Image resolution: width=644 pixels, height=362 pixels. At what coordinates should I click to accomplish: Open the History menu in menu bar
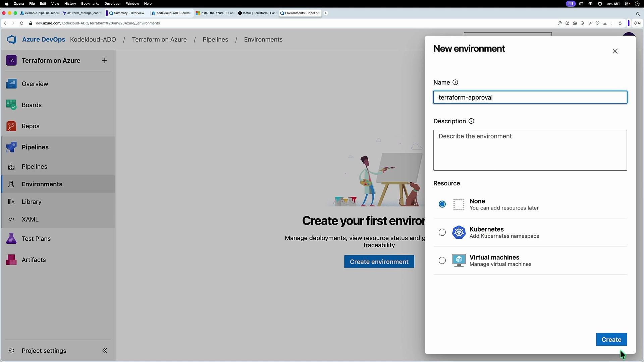[x=70, y=4]
